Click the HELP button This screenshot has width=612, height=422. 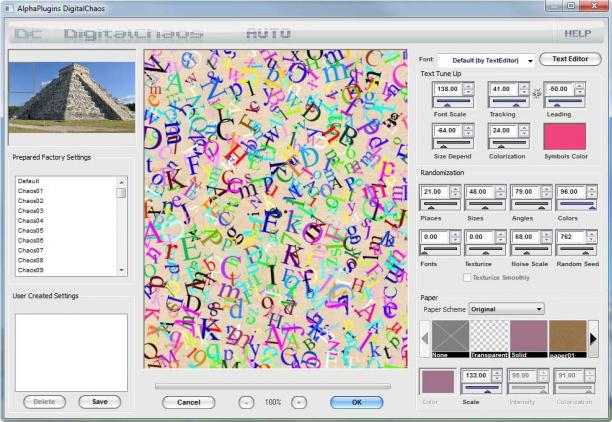(578, 34)
